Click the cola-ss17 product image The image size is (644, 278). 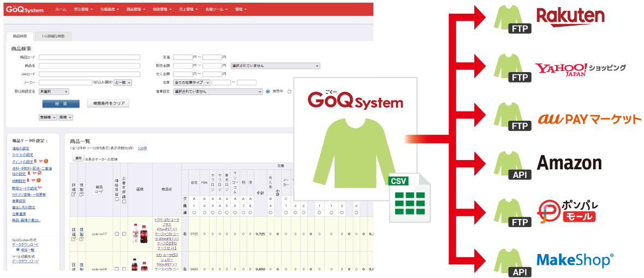[x=140, y=234]
